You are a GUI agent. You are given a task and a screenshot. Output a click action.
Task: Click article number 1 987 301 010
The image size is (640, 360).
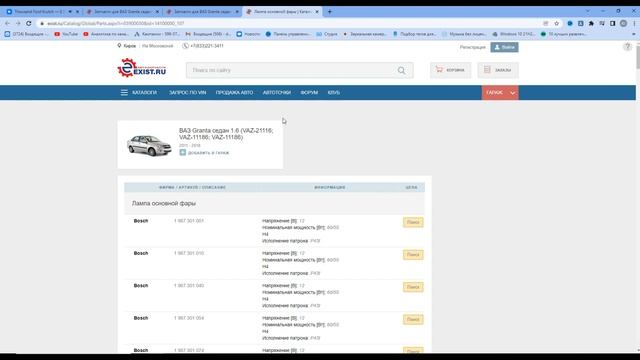point(189,253)
